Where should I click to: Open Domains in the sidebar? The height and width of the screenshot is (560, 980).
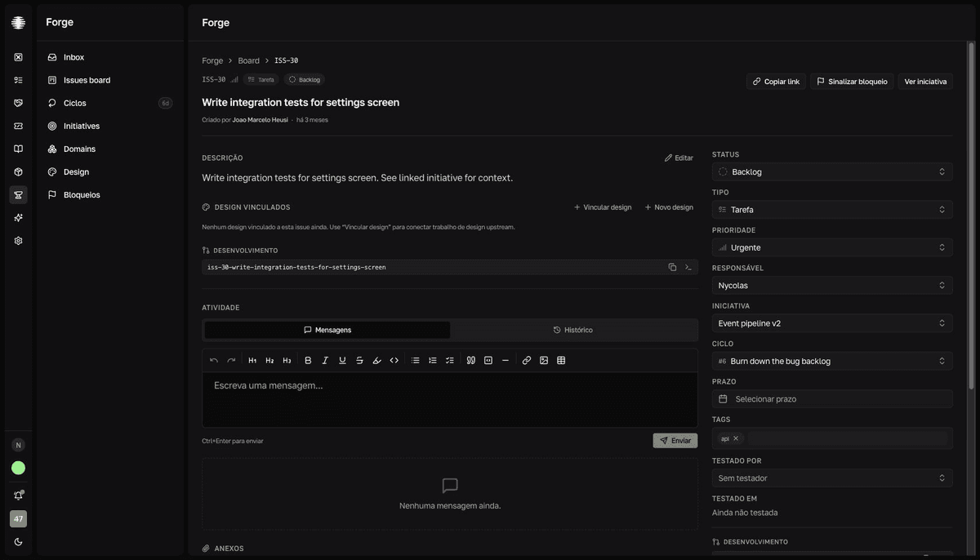(110, 149)
